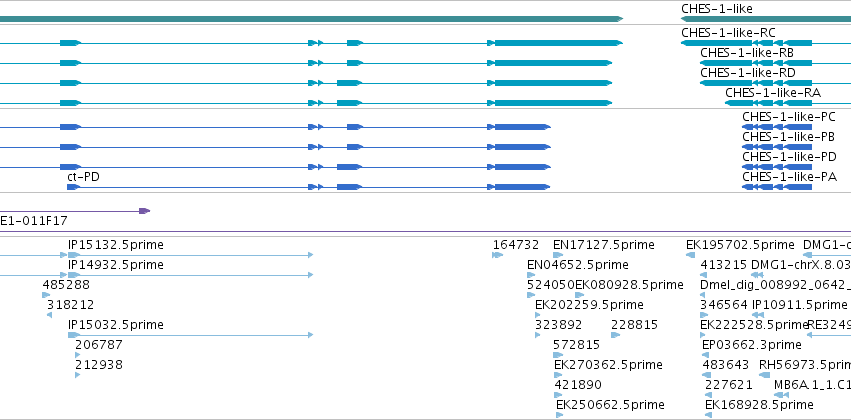The width and height of the screenshot is (851, 420).
Task: Select the IP15132.5prime EST
Action: point(116,245)
